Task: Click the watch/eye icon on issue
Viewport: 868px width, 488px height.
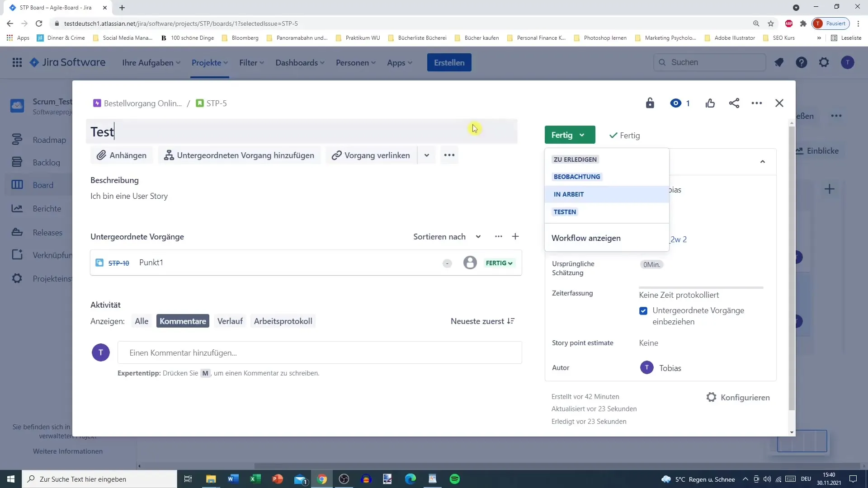Action: point(675,103)
